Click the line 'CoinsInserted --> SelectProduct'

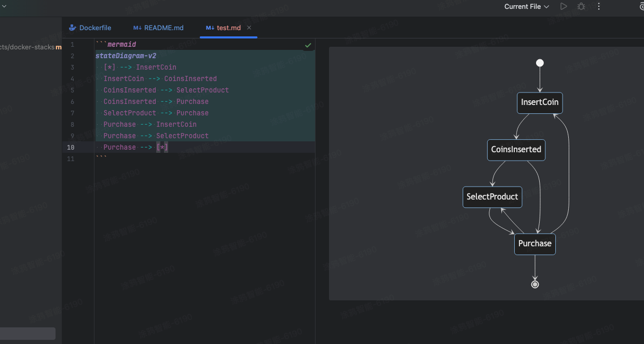coord(166,90)
